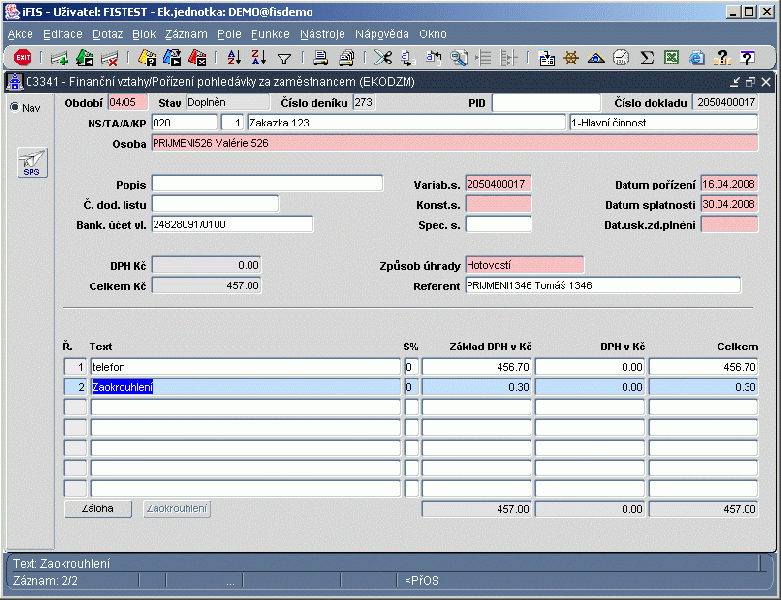The height and width of the screenshot is (600, 781).
Task: Click the ship's wheel navigator icon
Action: point(571,58)
